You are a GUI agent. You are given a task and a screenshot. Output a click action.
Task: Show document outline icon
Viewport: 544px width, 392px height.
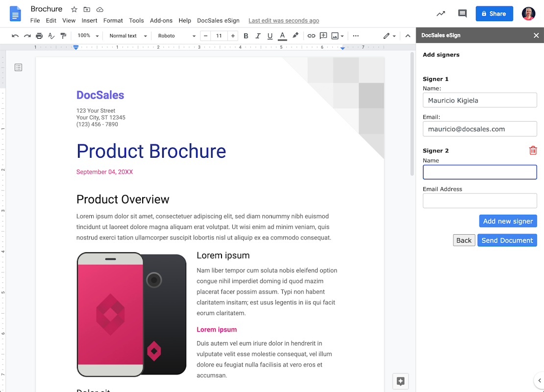click(x=19, y=67)
